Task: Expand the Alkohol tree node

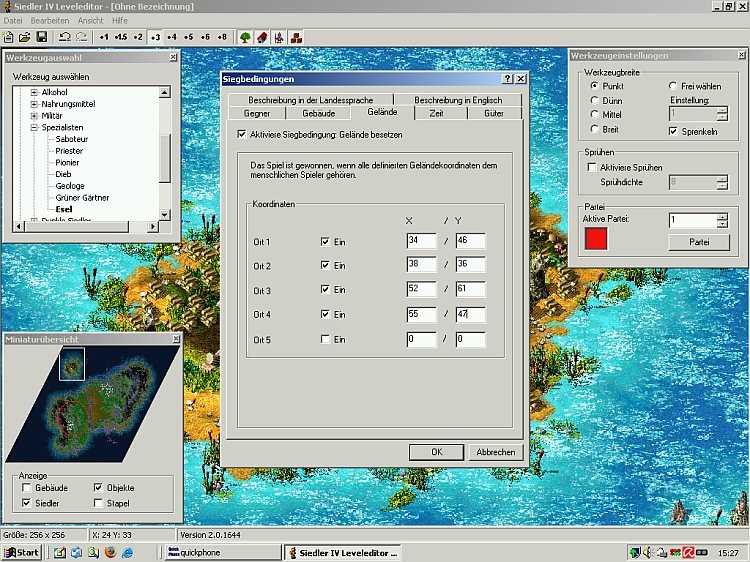Action: [x=34, y=92]
